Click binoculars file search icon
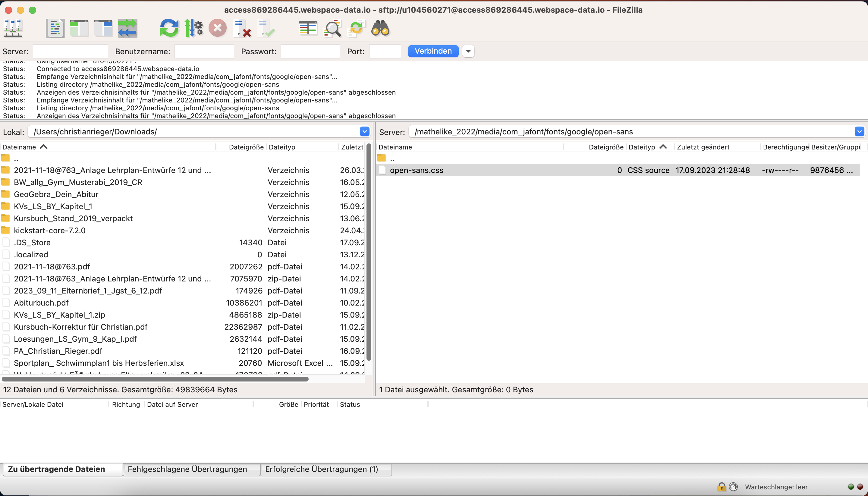868x496 pixels. pos(380,28)
